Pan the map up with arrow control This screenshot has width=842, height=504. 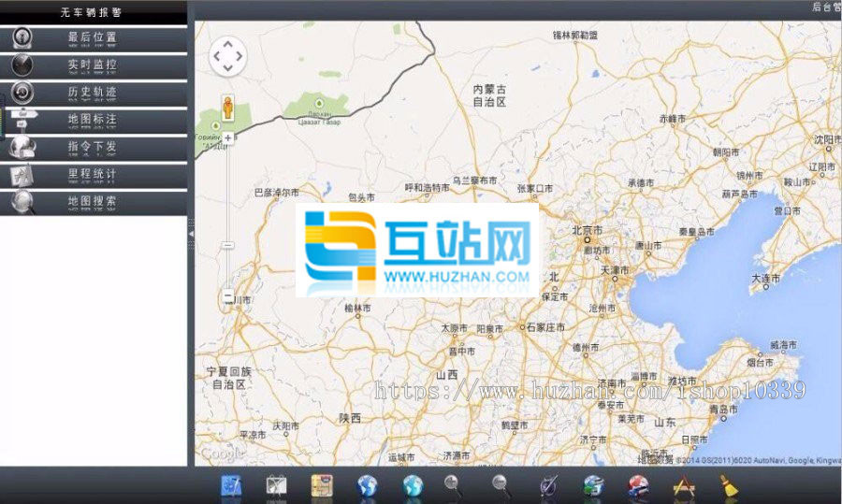click(x=227, y=45)
